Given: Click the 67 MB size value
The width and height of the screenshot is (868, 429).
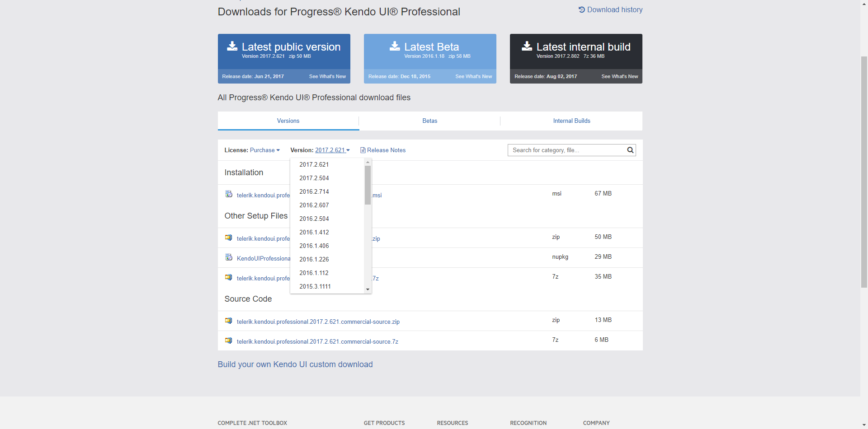Looking at the screenshot, I should [x=603, y=193].
